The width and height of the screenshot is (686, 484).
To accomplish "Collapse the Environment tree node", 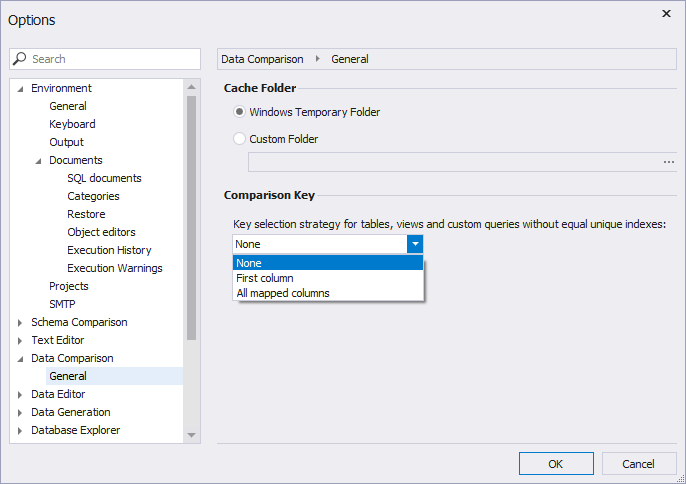I will tap(20, 89).
